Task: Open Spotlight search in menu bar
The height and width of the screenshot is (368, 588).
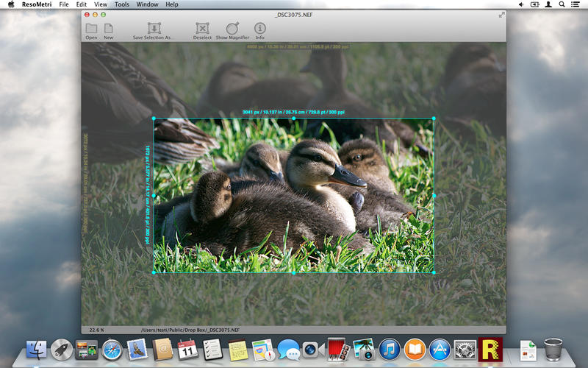Action: pos(564,4)
